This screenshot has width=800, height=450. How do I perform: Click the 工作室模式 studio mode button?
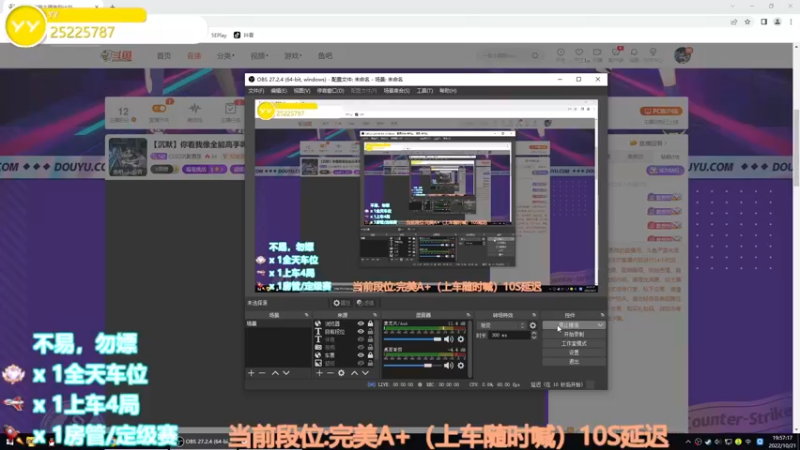pyautogui.click(x=574, y=343)
